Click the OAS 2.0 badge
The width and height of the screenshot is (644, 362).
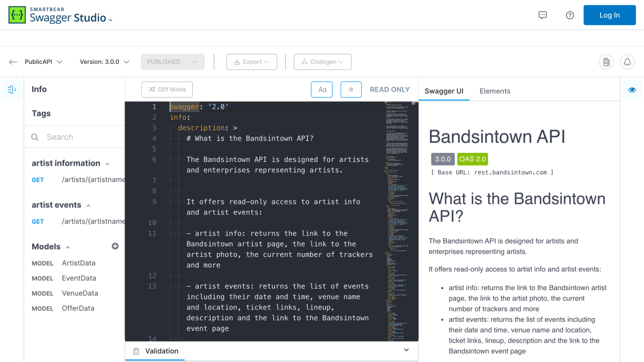click(x=473, y=159)
